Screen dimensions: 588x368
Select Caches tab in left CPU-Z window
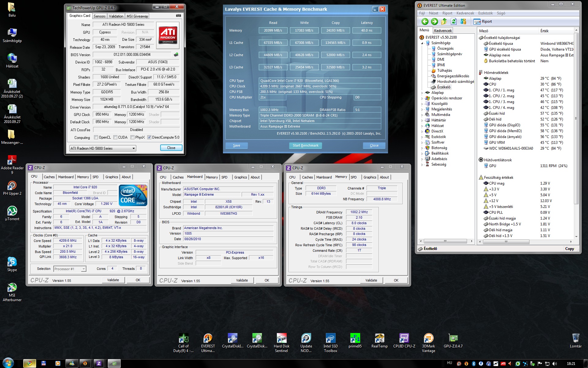49,177
